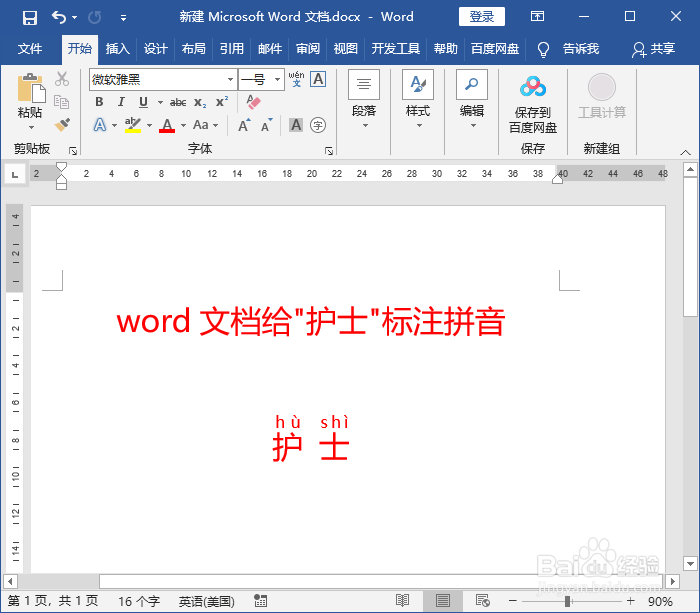Image resolution: width=700 pixels, height=613 pixels.
Task: Save the document with the floppy disk icon
Action: [30, 18]
